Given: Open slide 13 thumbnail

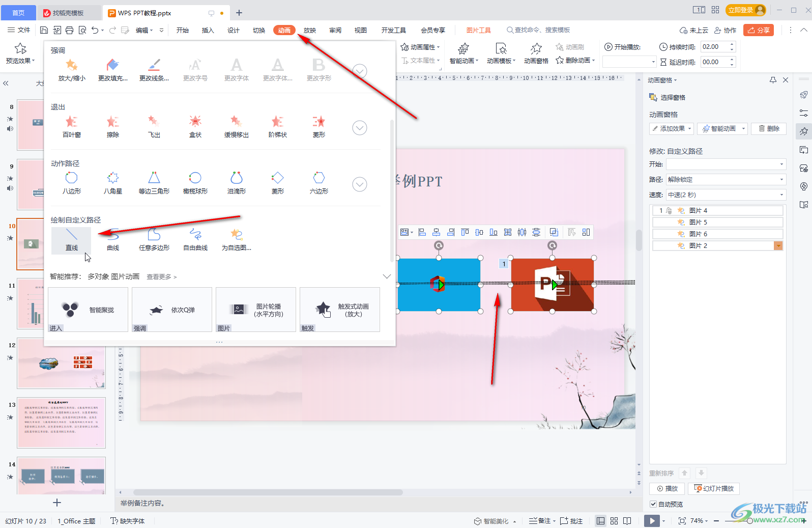Looking at the screenshot, I should click(61, 423).
